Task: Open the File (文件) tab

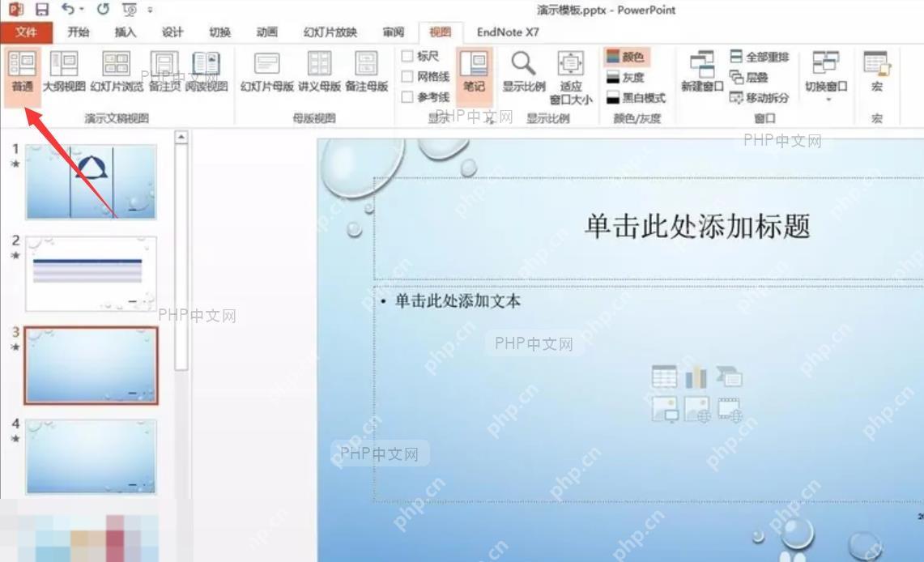Action: (27, 32)
